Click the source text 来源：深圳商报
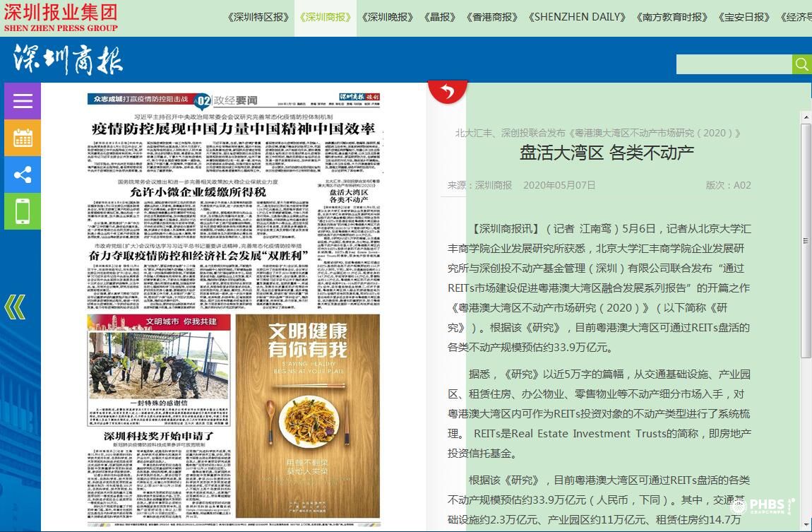The height and width of the screenshot is (532, 812). 479,185
